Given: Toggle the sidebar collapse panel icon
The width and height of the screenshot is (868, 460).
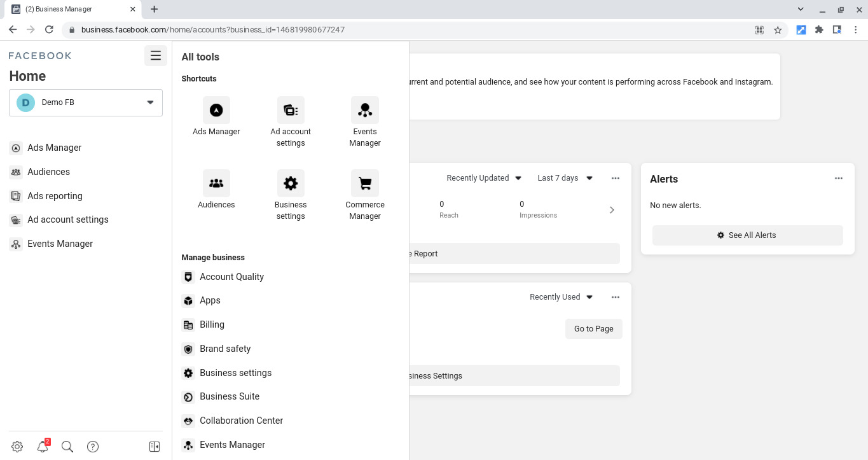Looking at the screenshot, I should pos(155,447).
